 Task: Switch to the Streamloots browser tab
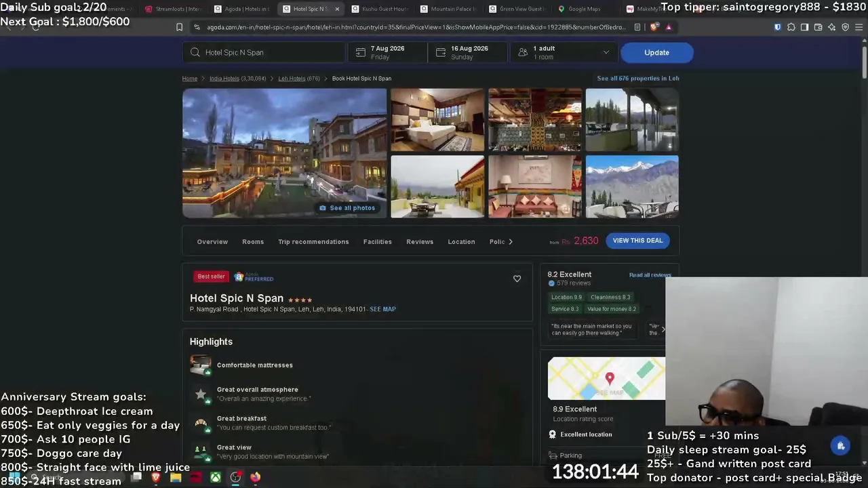point(172,9)
